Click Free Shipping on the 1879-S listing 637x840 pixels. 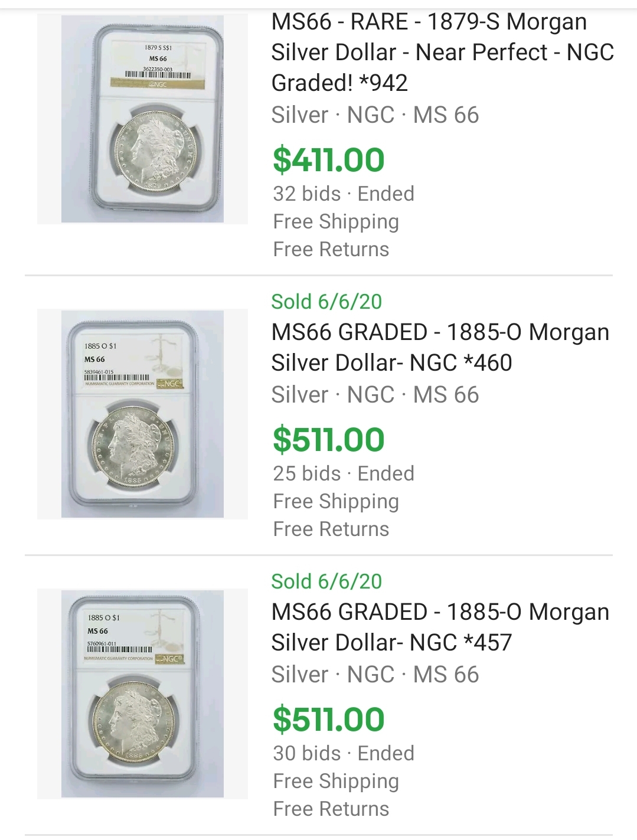[x=336, y=221]
